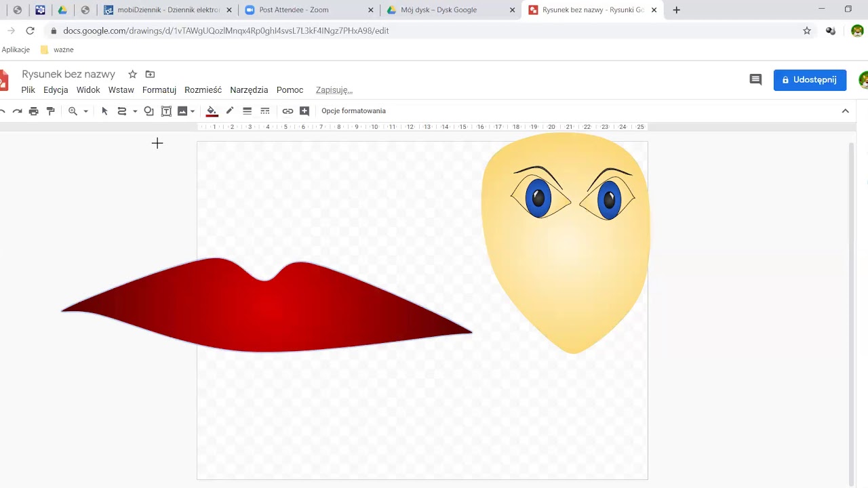Expand the line type dropdown arrow
The width and height of the screenshot is (868, 488).
coord(135,111)
